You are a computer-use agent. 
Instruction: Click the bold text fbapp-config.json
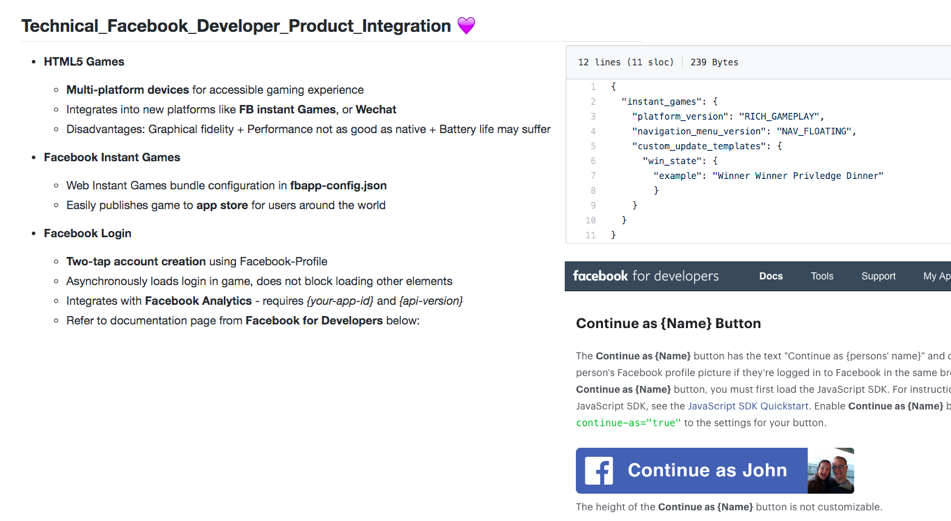pos(338,186)
